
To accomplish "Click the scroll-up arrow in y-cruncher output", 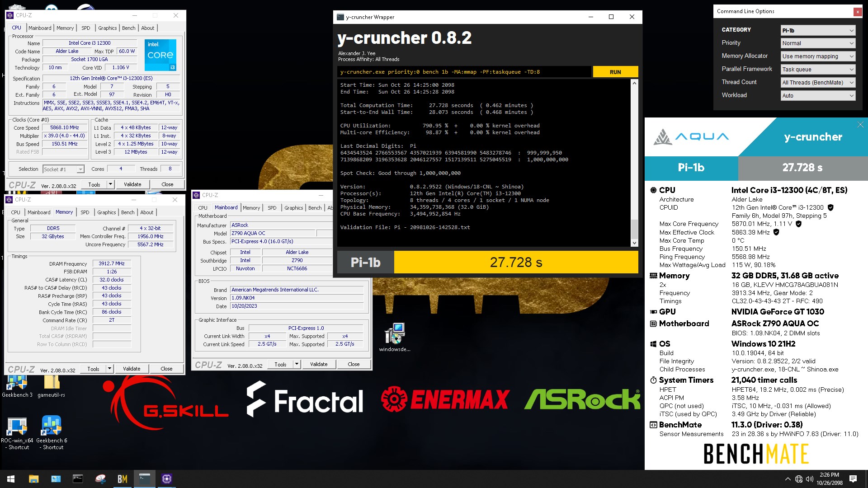I will [x=634, y=83].
